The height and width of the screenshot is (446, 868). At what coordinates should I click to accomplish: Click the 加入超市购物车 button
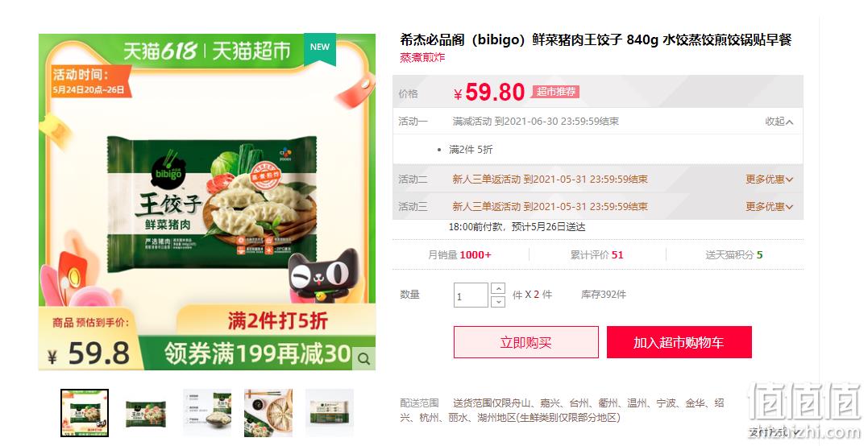click(679, 342)
